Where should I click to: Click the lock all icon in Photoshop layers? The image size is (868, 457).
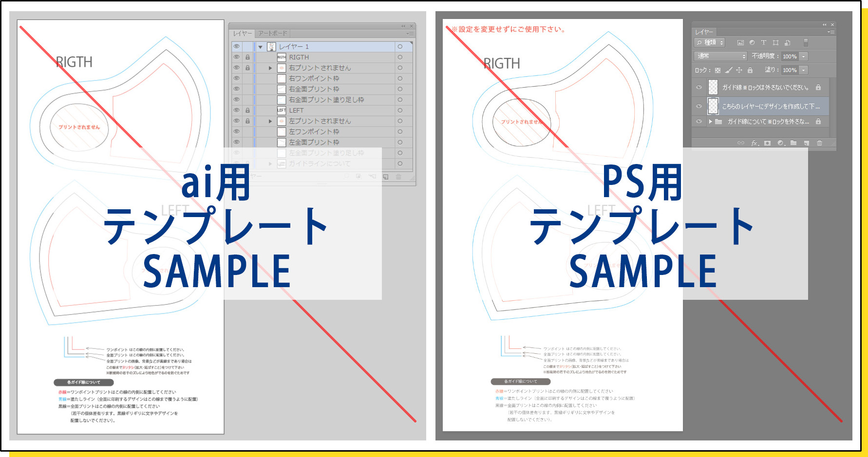click(x=750, y=70)
